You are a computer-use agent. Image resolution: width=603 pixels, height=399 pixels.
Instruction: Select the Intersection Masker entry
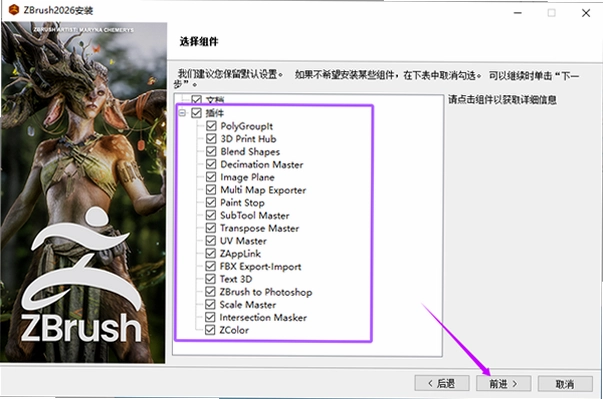pos(263,318)
